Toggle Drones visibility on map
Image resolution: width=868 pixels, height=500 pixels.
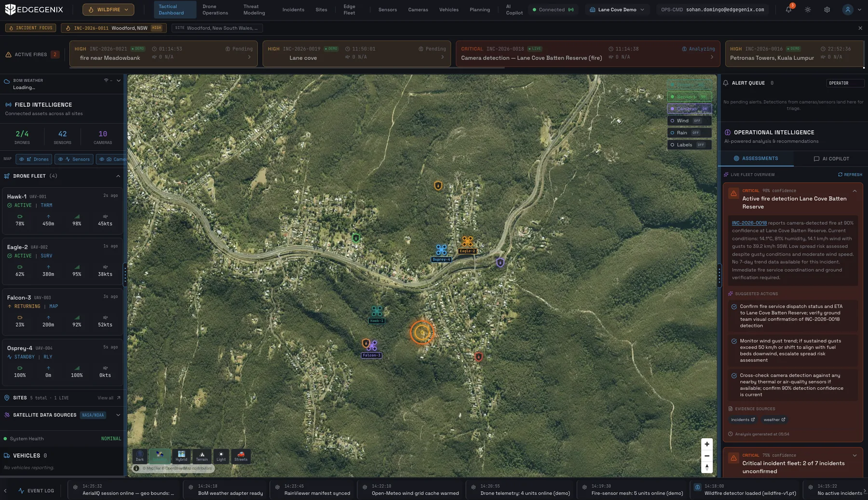point(34,159)
